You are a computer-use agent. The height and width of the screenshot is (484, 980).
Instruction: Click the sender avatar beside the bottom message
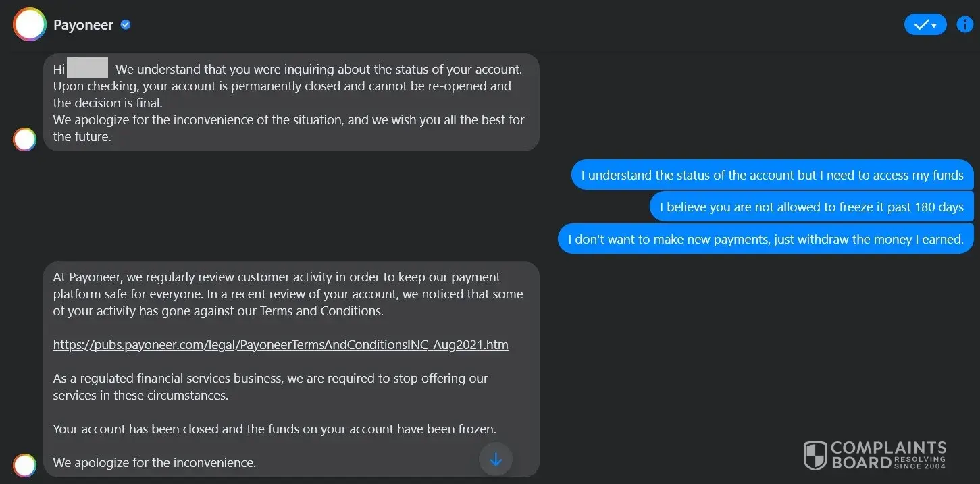click(25, 464)
